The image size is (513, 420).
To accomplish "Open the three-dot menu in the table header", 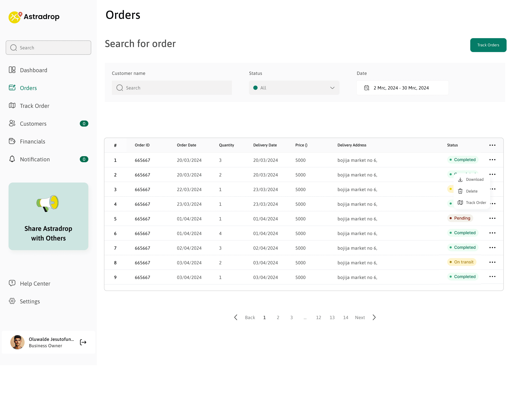I will coord(492,145).
